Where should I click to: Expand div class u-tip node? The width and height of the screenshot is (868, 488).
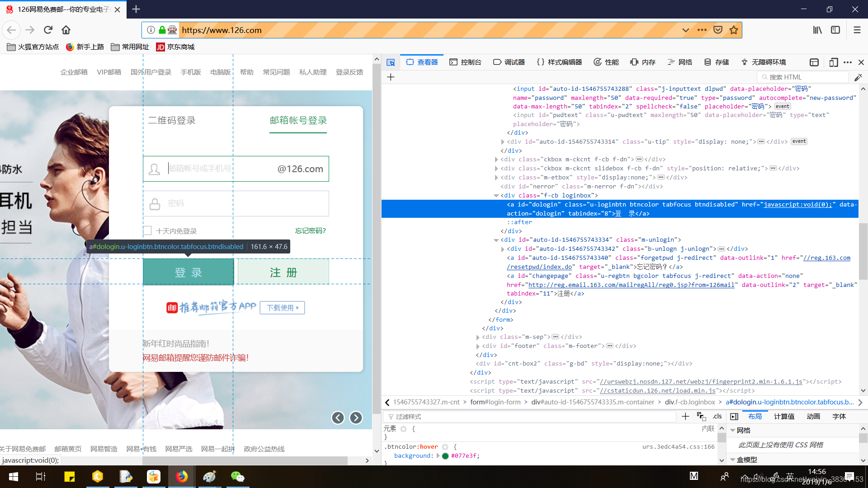(502, 142)
